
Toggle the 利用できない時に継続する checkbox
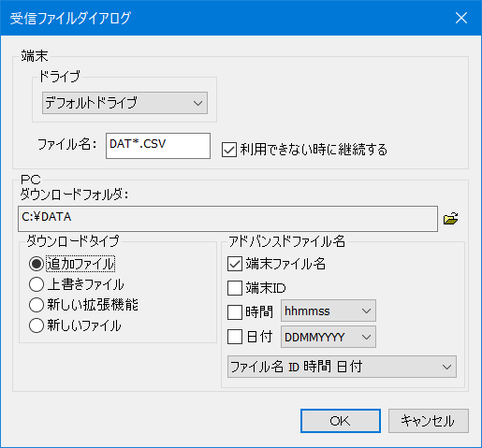pyautogui.click(x=229, y=150)
